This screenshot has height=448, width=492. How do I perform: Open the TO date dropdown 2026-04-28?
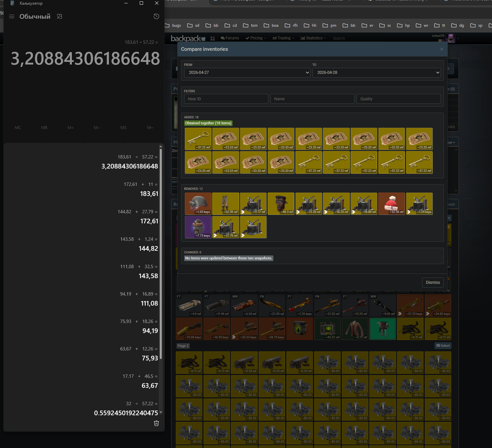click(376, 73)
